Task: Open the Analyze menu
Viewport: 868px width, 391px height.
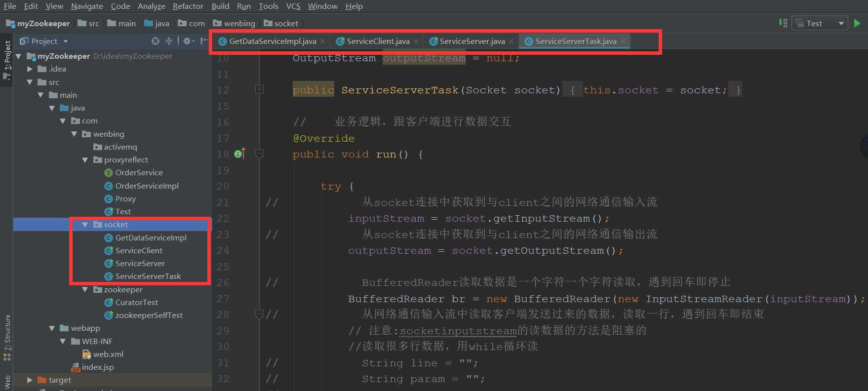Action: 152,6
